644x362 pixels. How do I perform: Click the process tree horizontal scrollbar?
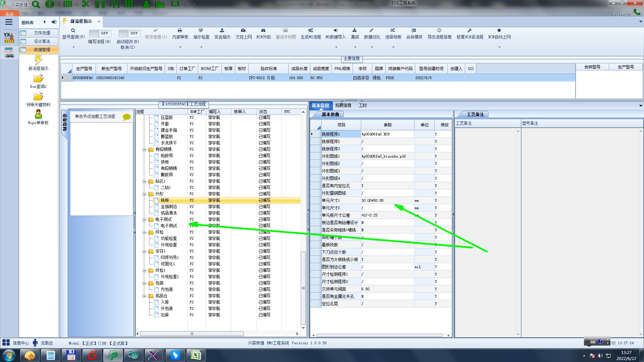[x=192, y=334]
